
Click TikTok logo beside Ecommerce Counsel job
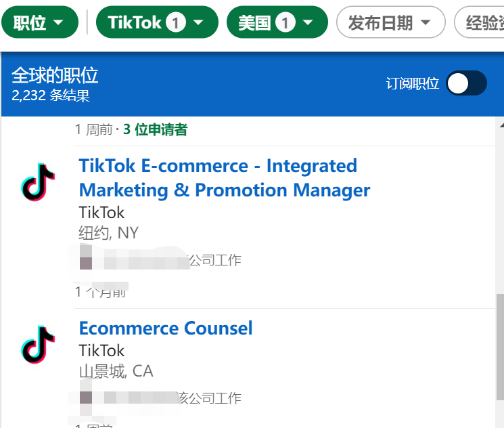[39, 345]
